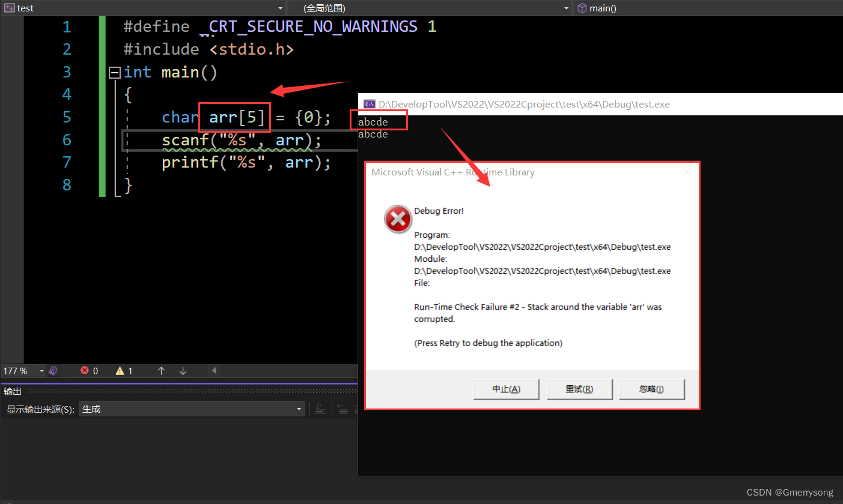This screenshot has height=504, width=843.
Task: Click the yellow warning count icon
Action: [x=120, y=371]
